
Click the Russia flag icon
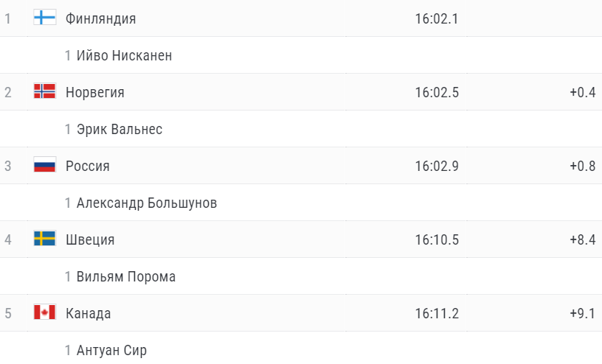44,164
